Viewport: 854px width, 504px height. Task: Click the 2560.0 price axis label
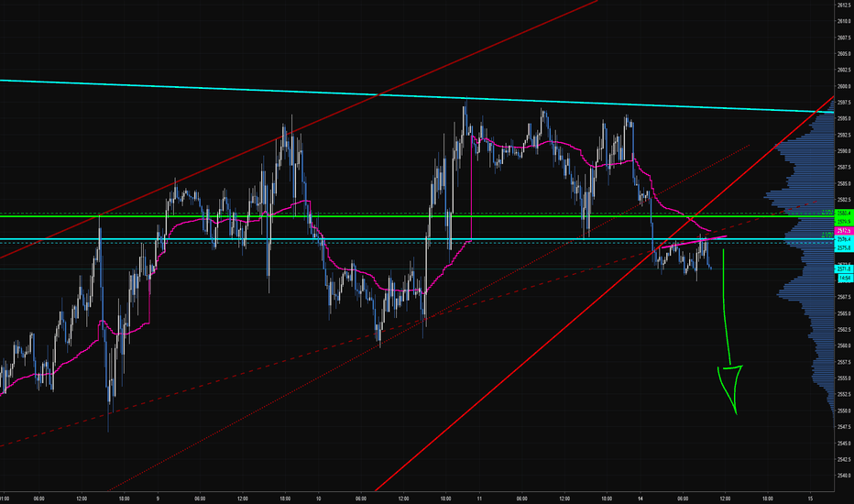[844, 345]
